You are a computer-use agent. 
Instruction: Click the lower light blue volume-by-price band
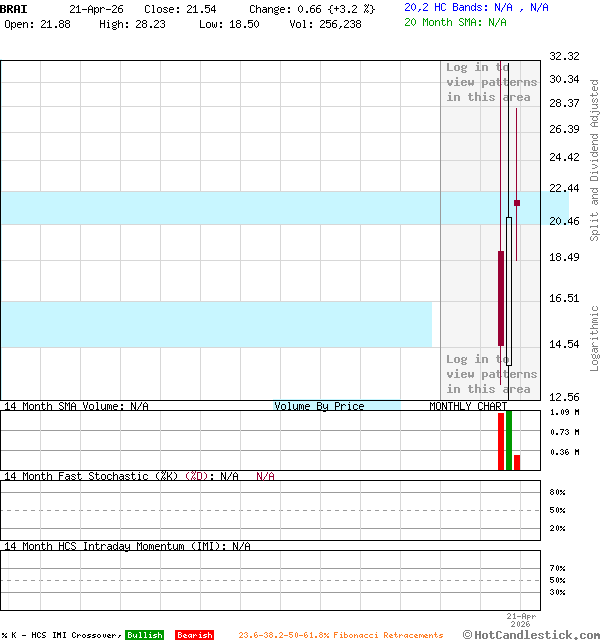(215, 324)
